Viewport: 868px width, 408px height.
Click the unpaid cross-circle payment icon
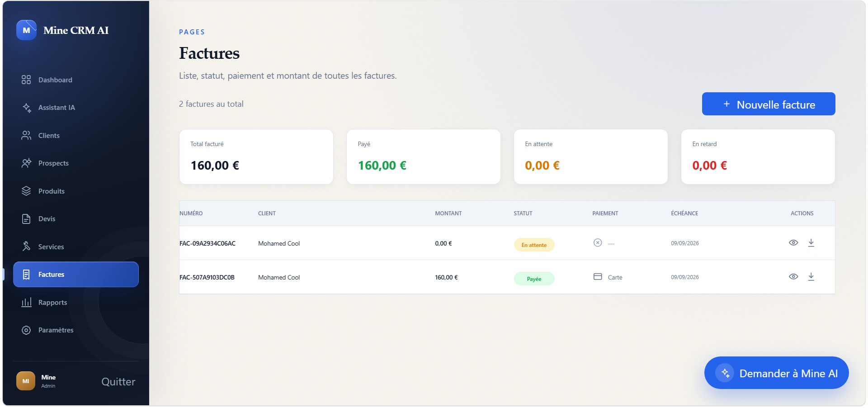(598, 242)
